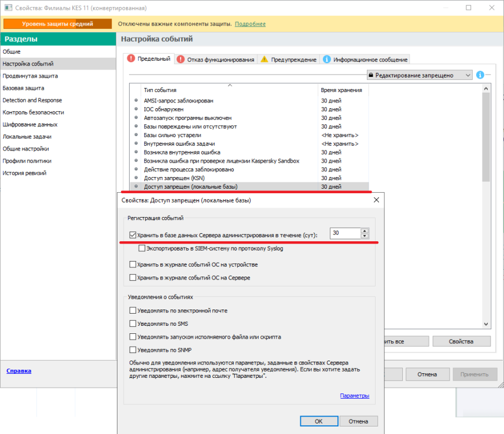Check Уведомлять по SNMP
The width and height of the screenshot is (504, 434).
[x=133, y=350]
